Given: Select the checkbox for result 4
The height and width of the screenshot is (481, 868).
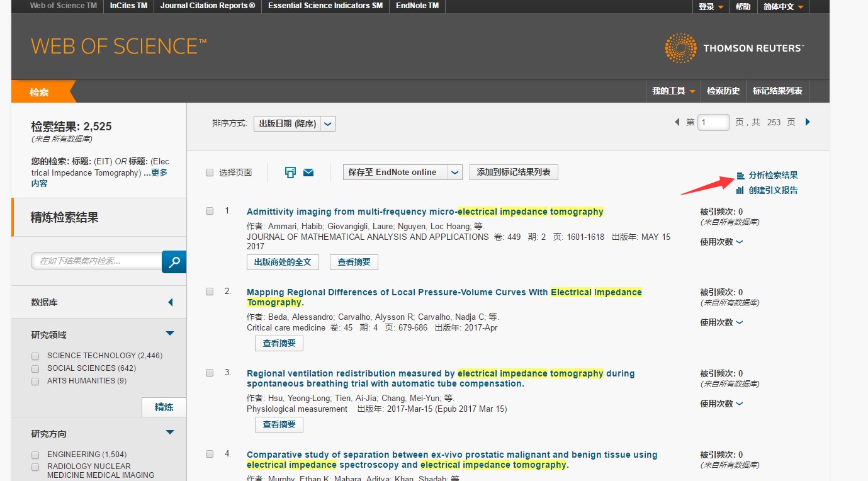Looking at the screenshot, I should (210, 454).
